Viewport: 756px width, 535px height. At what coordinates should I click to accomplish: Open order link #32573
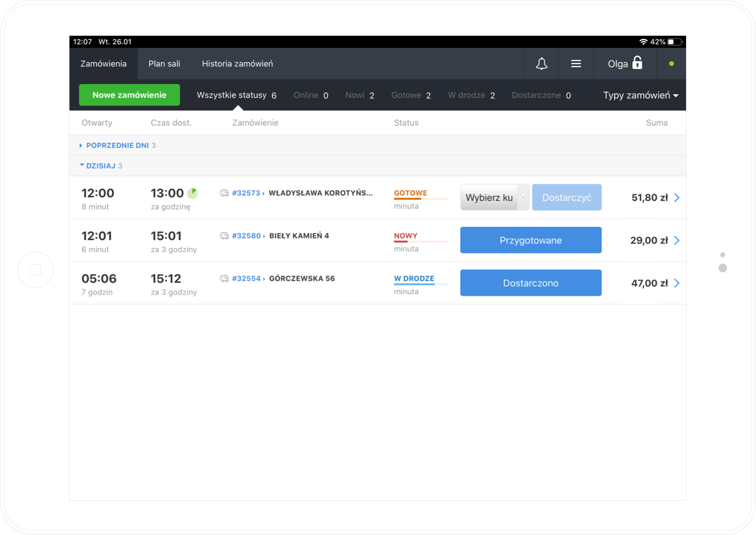pos(246,193)
